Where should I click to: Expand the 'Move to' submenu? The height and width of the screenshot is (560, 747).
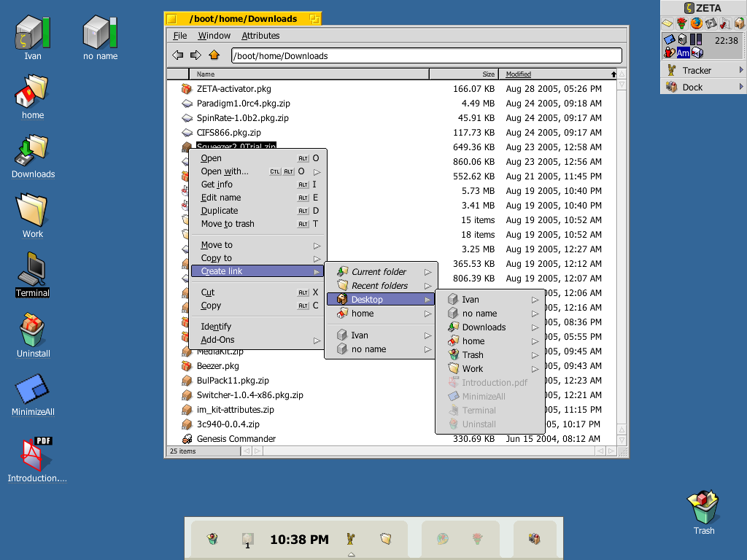pos(317,246)
